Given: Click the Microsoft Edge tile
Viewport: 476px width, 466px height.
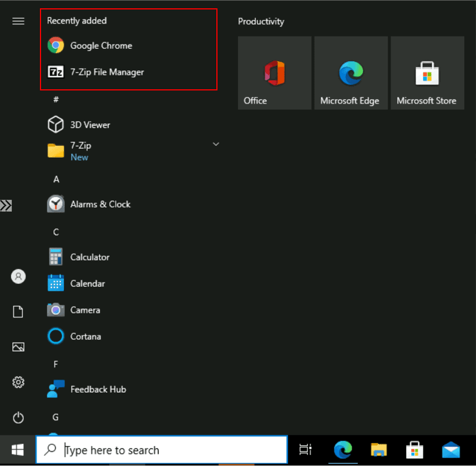Looking at the screenshot, I should point(351,73).
